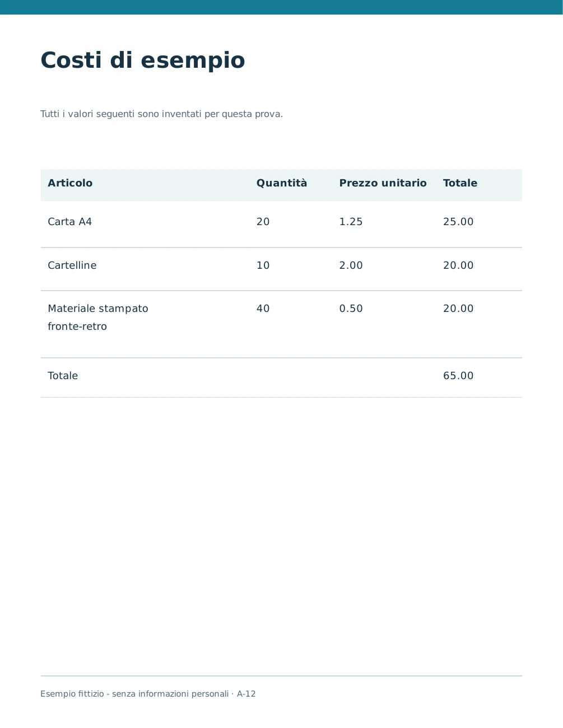Click the unit price 0.50
563x728 pixels.
click(x=351, y=309)
